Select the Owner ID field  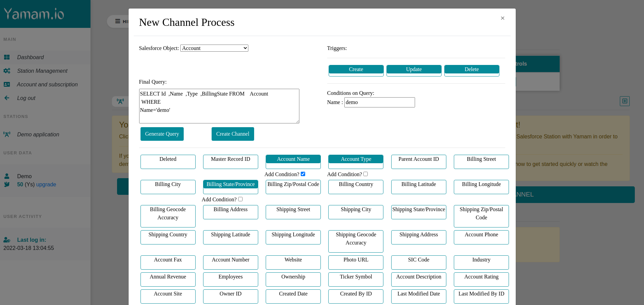[x=231, y=296]
